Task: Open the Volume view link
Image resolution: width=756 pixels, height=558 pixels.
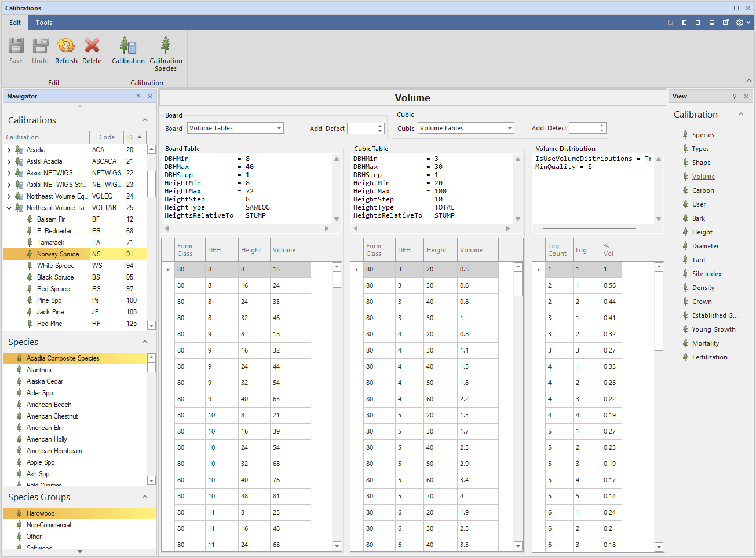Action: pyautogui.click(x=703, y=177)
